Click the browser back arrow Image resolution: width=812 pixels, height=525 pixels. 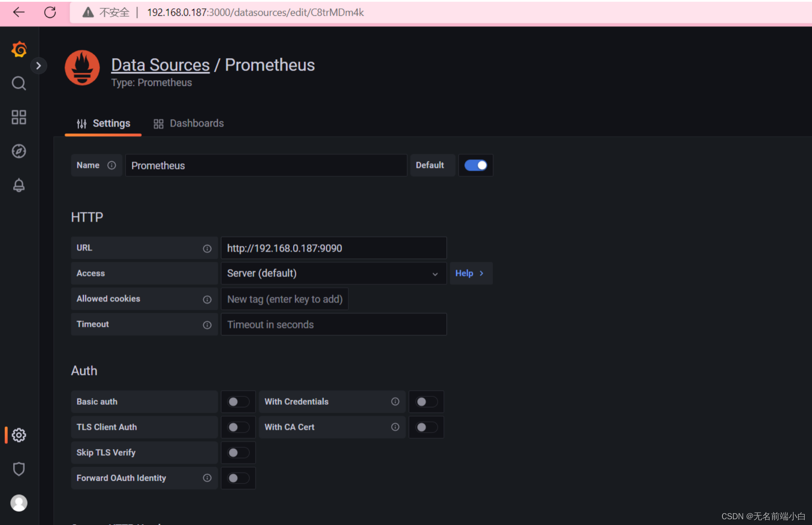(19, 12)
